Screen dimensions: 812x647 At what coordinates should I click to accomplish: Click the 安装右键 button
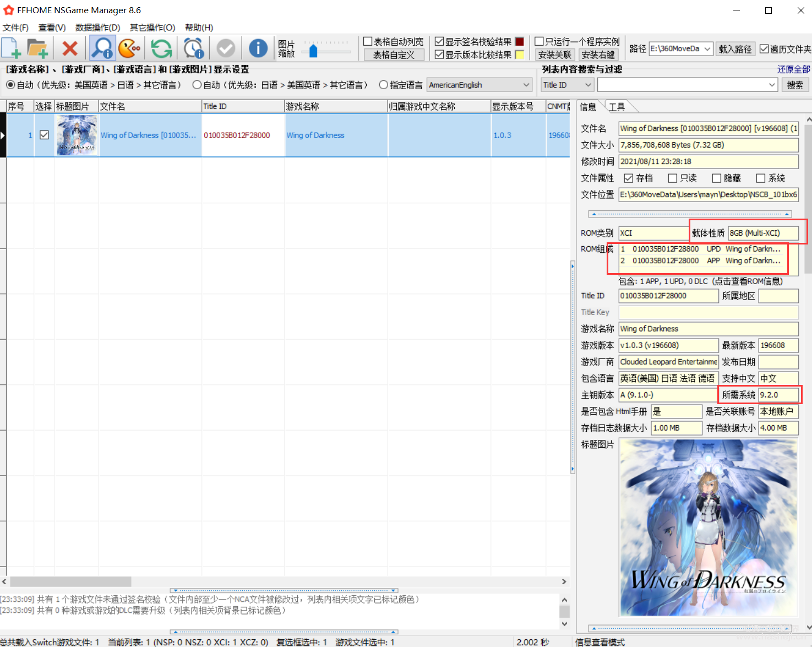coord(598,55)
